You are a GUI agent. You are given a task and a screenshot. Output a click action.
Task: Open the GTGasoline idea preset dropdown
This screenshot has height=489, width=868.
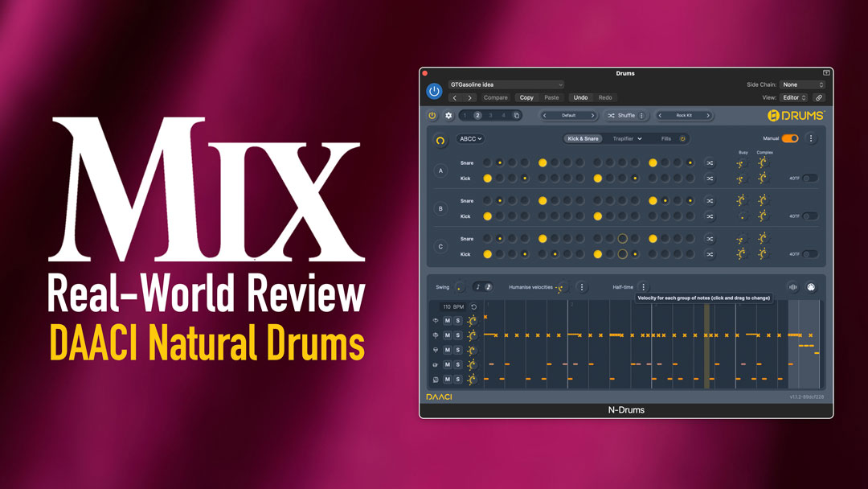tap(506, 84)
